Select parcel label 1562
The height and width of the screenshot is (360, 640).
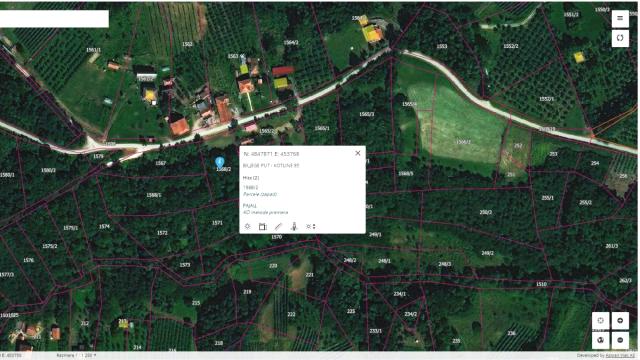click(x=187, y=44)
